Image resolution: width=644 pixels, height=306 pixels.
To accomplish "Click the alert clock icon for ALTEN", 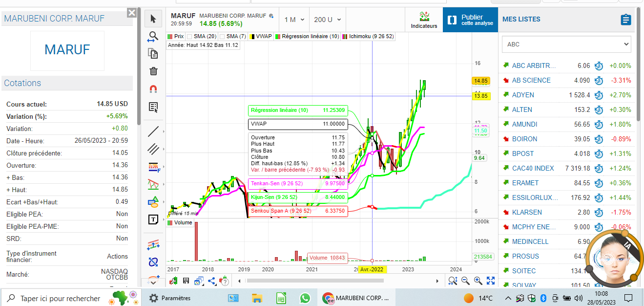I will pyautogui.click(x=599, y=109).
